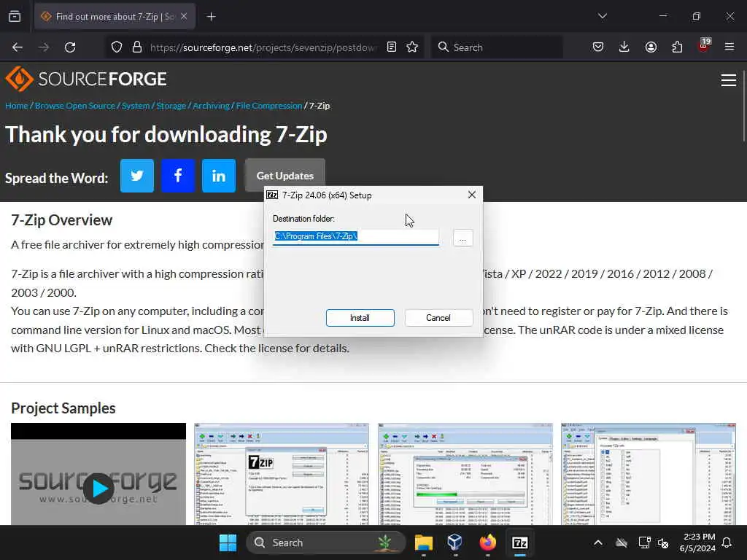Open the options settings screenshot thumbnail

point(649,474)
